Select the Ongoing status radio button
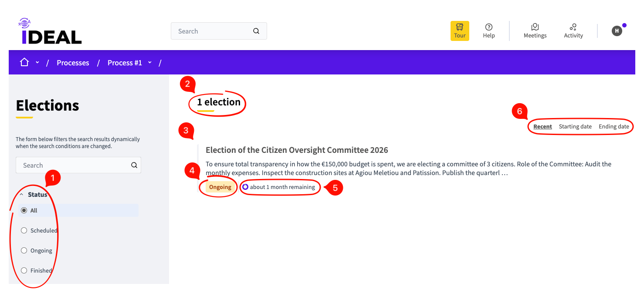Image resolution: width=644 pixels, height=297 pixels. click(24, 250)
